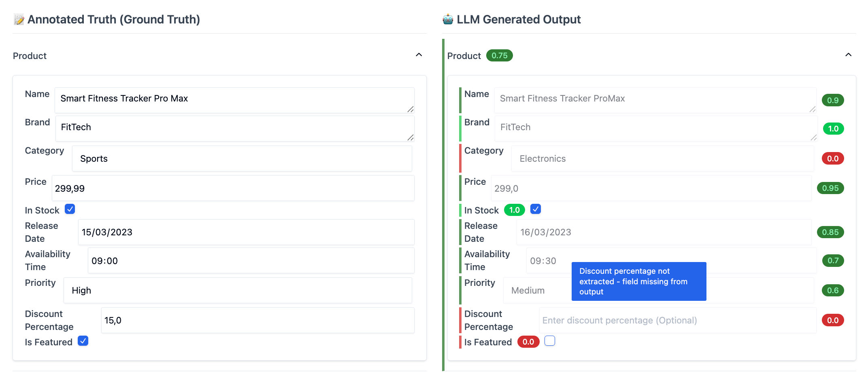Click the red 0.0 Category score badge
868x372 pixels.
click(832, 159)
